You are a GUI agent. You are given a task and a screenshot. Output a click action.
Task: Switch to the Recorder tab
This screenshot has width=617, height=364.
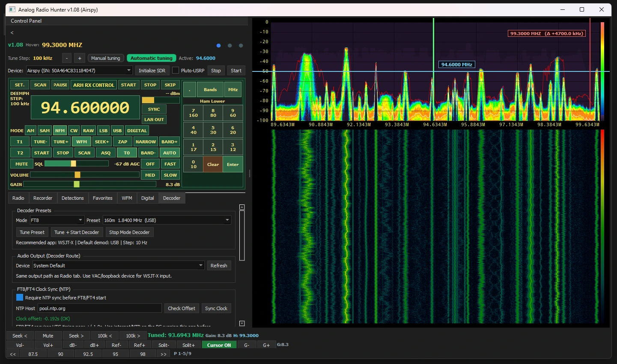pyautogui.click(x=43, y=198)
